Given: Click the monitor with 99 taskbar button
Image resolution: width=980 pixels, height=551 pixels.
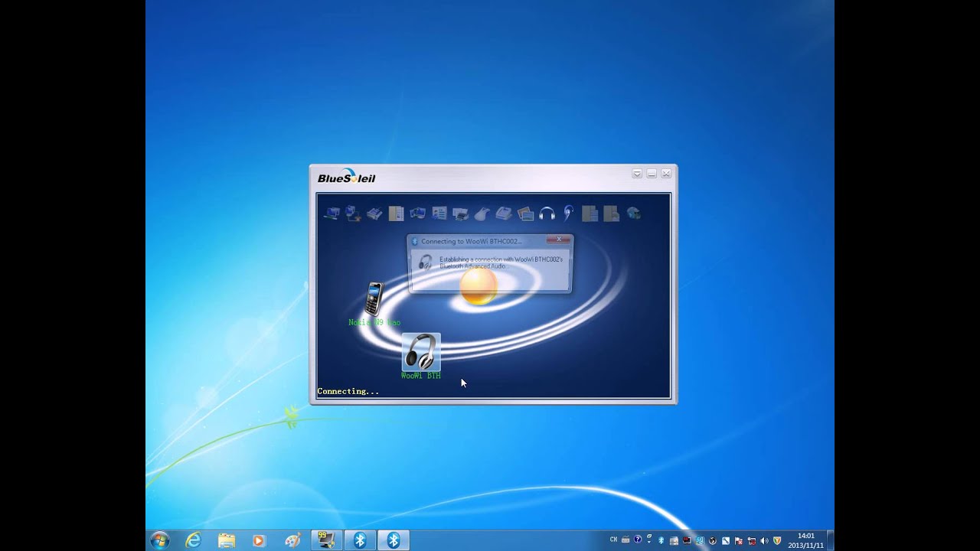Looking at the screenshot, I should pyautogui.click(x=326, y=540).
